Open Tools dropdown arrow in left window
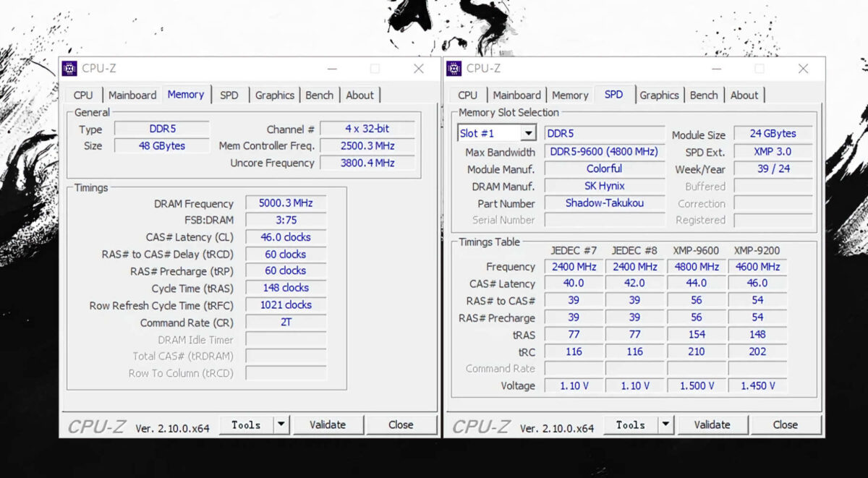The height and width of the screenshot is (478, 868). point(282,424)
